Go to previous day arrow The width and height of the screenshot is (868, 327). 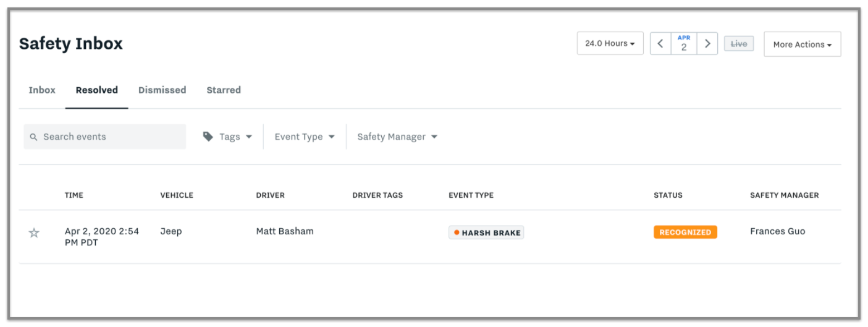(x=660, y=44)
